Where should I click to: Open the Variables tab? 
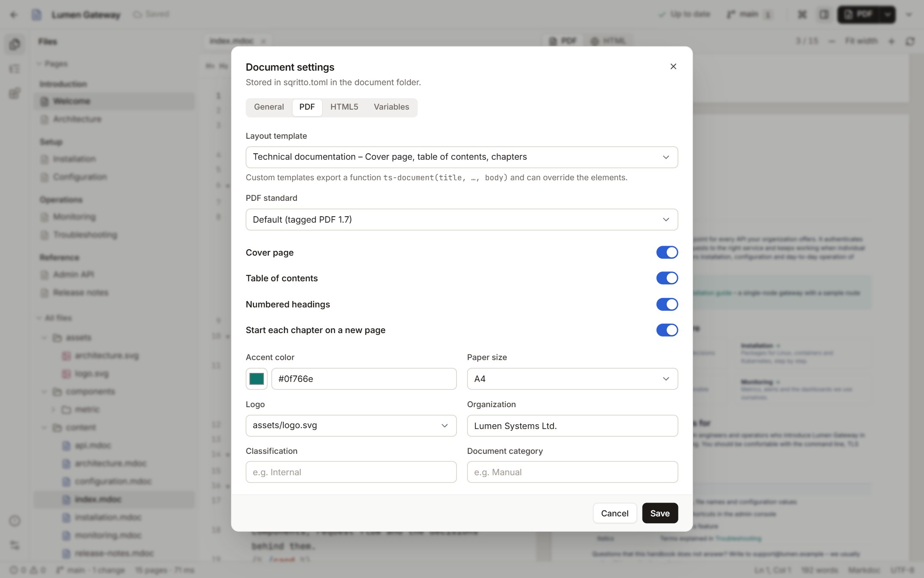(391, 107)
